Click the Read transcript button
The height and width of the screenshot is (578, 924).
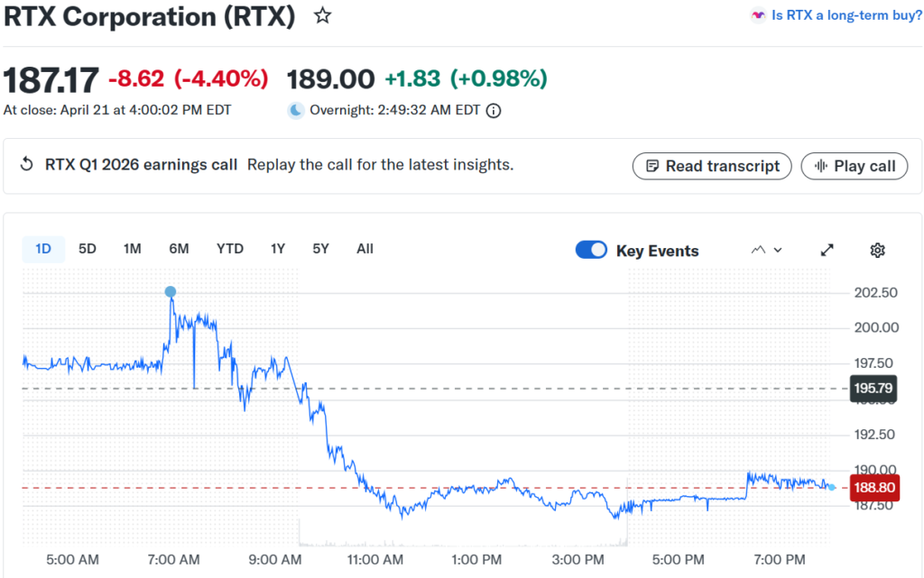(x=712, y=166)
